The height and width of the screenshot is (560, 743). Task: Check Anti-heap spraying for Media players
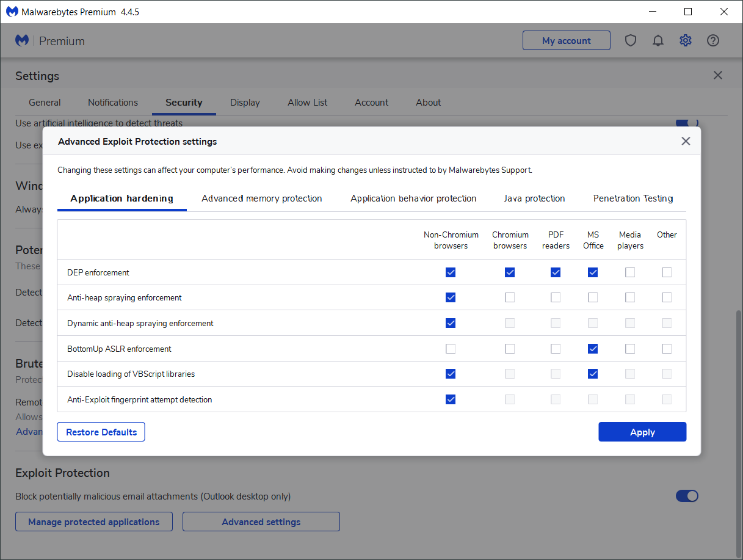point(630,297)
